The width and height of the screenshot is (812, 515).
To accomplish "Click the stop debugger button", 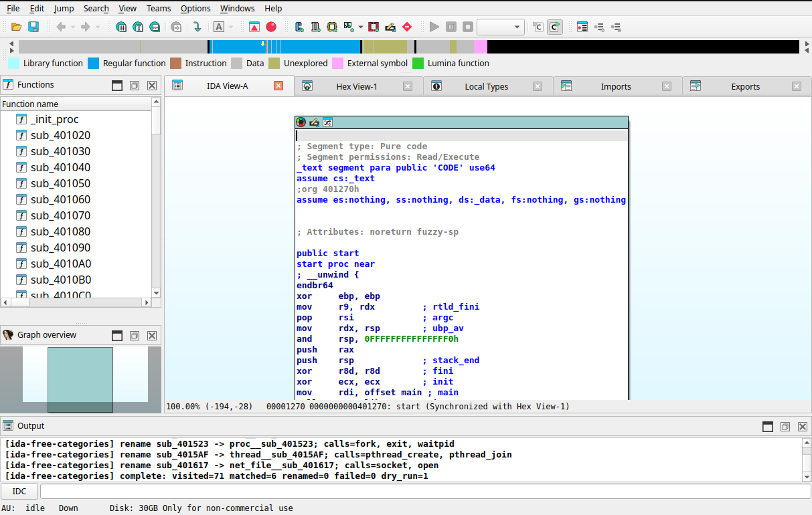I will coord(468,27).
